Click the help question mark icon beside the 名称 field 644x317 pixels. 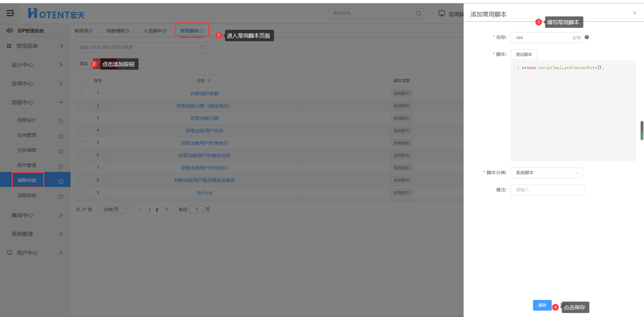click(587, 37)
